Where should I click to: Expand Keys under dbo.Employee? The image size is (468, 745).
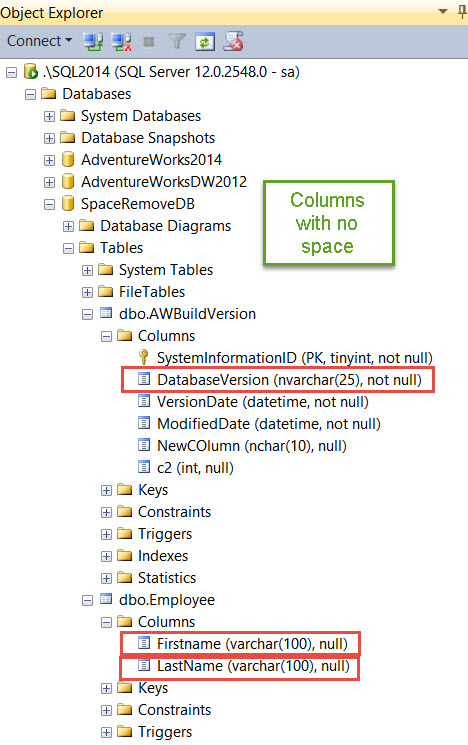106,688
